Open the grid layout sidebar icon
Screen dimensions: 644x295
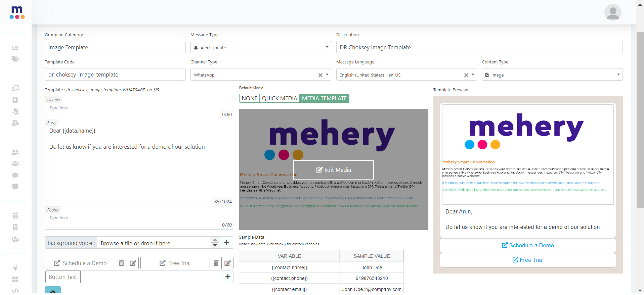click(15, 279)
